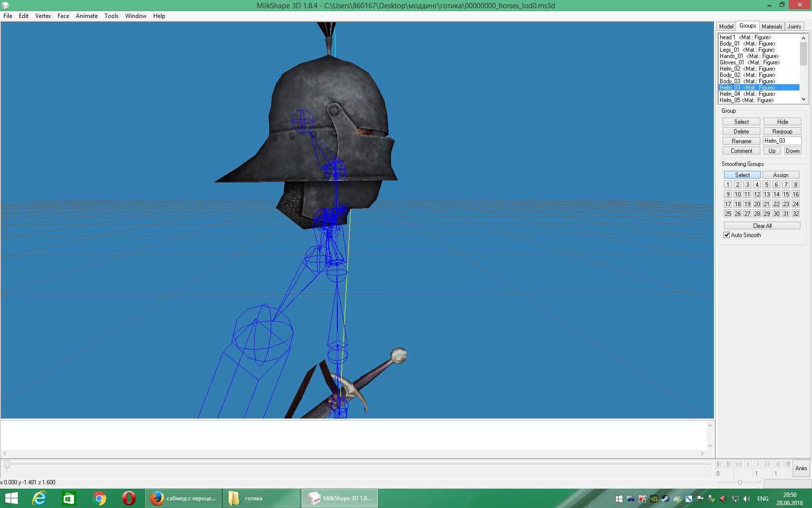Select the Helm_05 group in list
This screenshot has width=812, height=508.
point(759,100)
